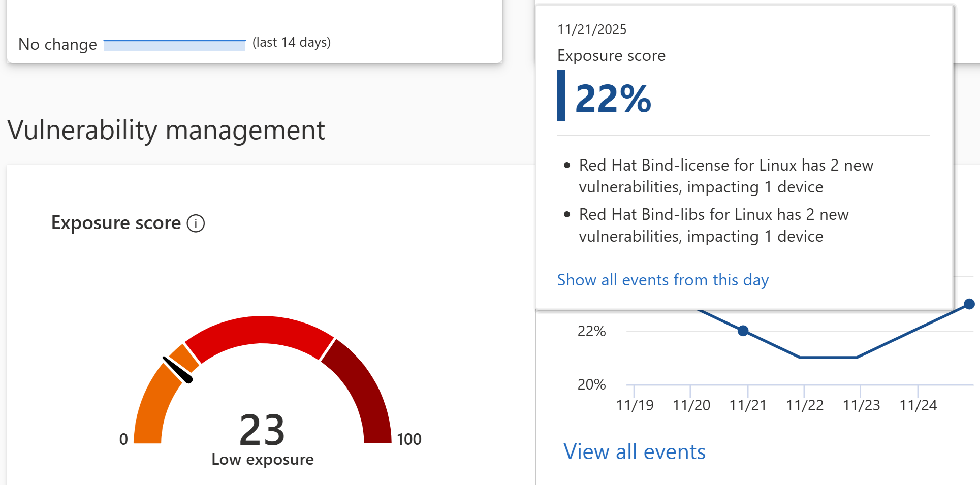The image size is (980, 485).
Task: Click the "Vulnerability management" heading
Action: coord(166,130)
